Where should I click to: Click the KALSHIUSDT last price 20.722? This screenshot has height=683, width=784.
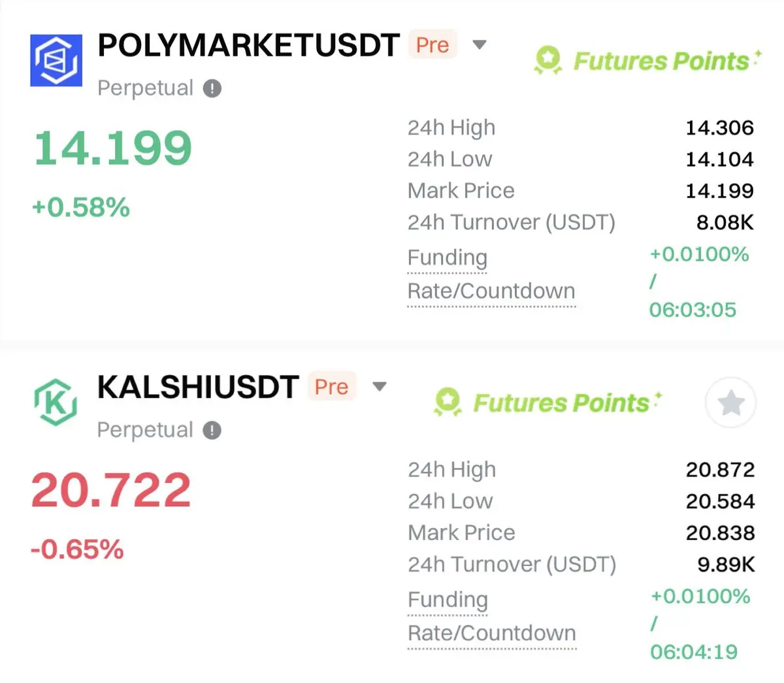111,490
